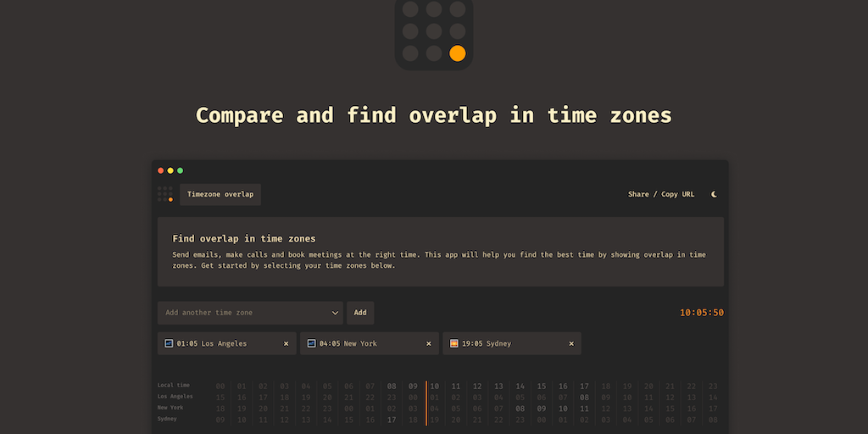This screenshot has width=868, height=434.
Task: Select hour 23 in Local time row
Action: point(713,387)
